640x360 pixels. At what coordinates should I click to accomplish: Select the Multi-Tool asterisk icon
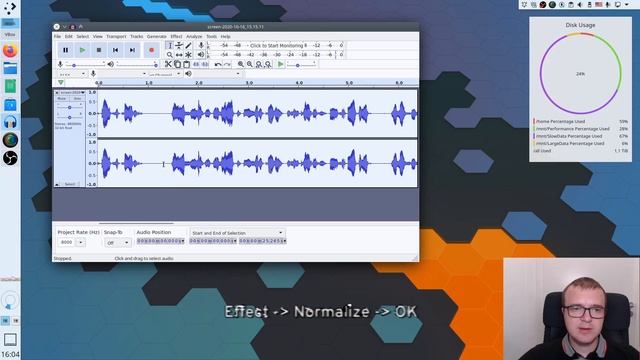188,55
